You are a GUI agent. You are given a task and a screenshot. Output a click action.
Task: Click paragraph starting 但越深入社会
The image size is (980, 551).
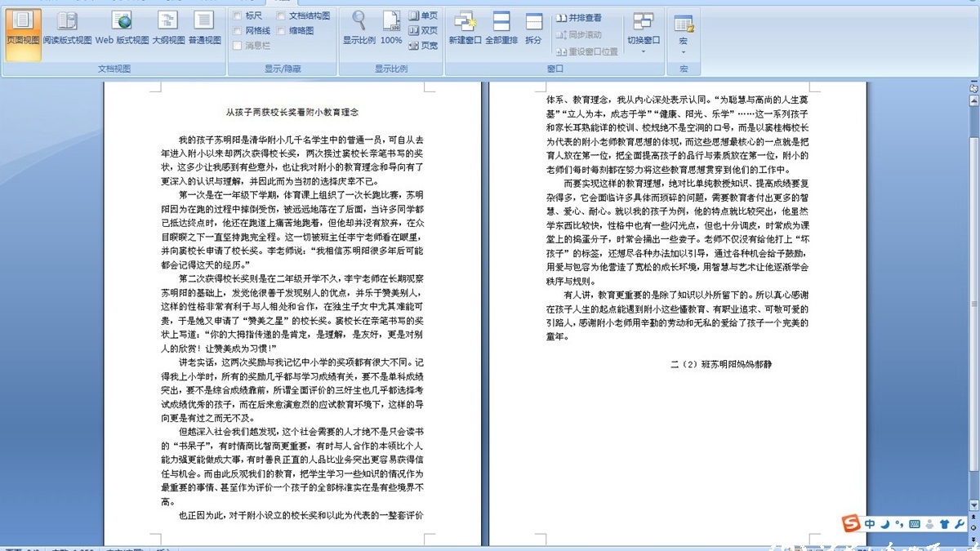click(292, 466)
